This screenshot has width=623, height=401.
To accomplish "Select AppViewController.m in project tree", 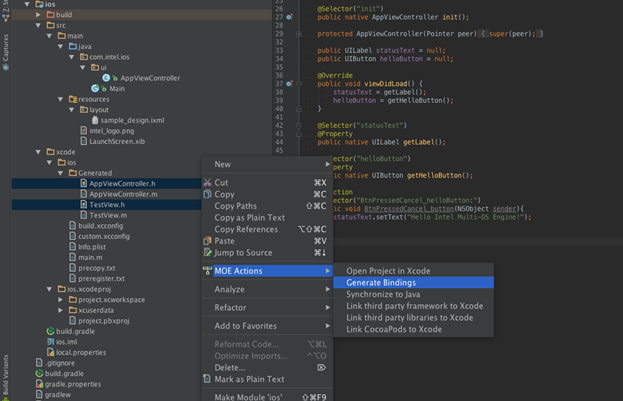I will click(123, 194).
